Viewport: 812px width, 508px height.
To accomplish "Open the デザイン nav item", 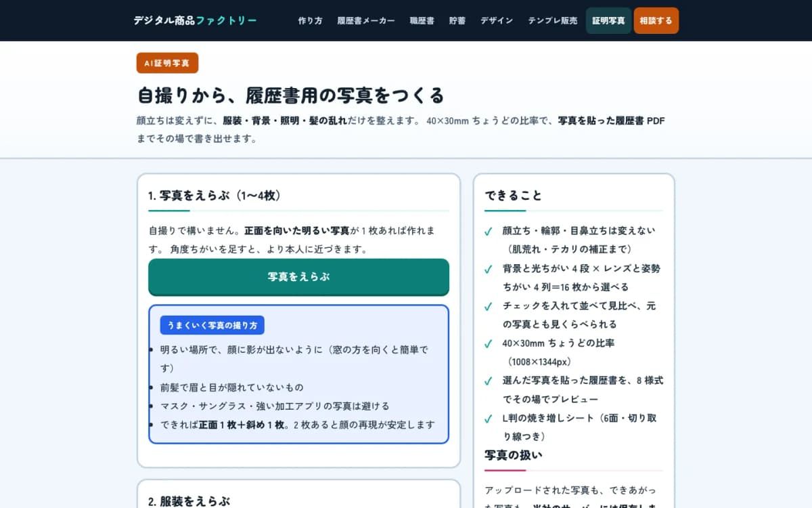I will (x=497, y=21).
